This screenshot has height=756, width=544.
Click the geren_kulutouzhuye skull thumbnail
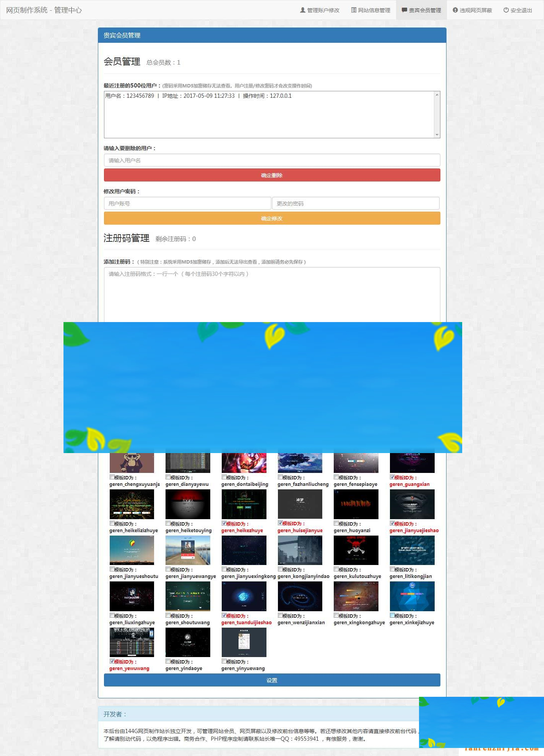pyautogui.click(x=356, y=550)
